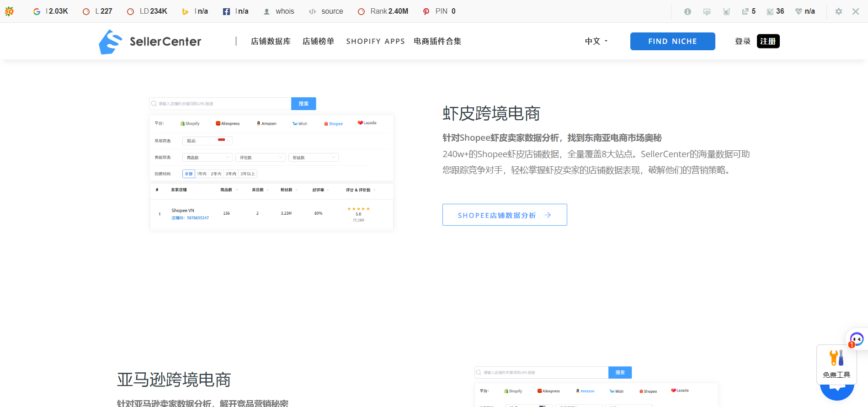The image size is (868, 407).
Task: Go to the SellerCenter homepage via logo
Action: pyautogui.click(x=150, y=42)
